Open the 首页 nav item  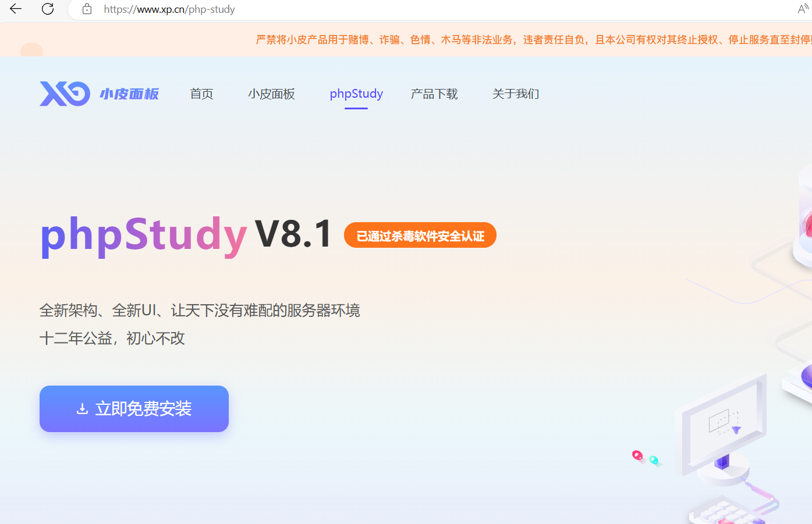(202, 94)
